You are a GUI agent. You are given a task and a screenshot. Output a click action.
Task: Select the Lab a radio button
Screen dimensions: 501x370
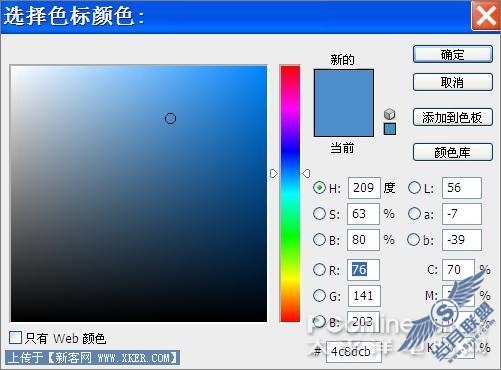pyautogui.click(x=414, y=214)
